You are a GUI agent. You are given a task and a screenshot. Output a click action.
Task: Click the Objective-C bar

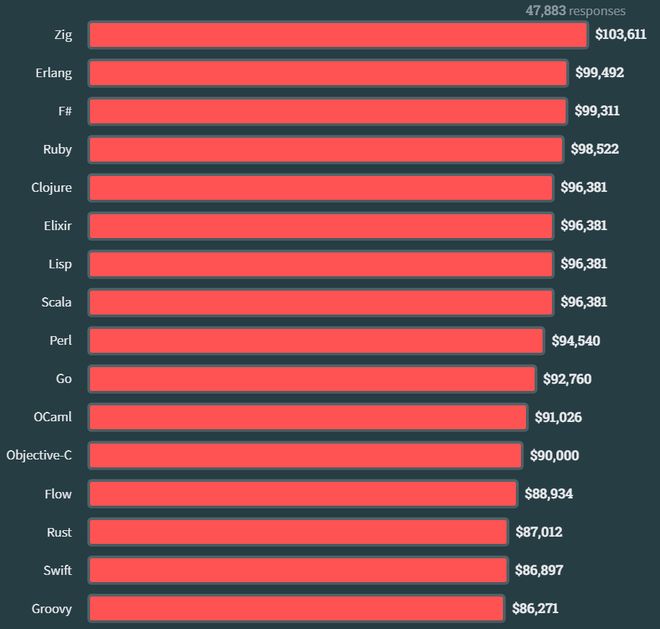pos(306,456)
